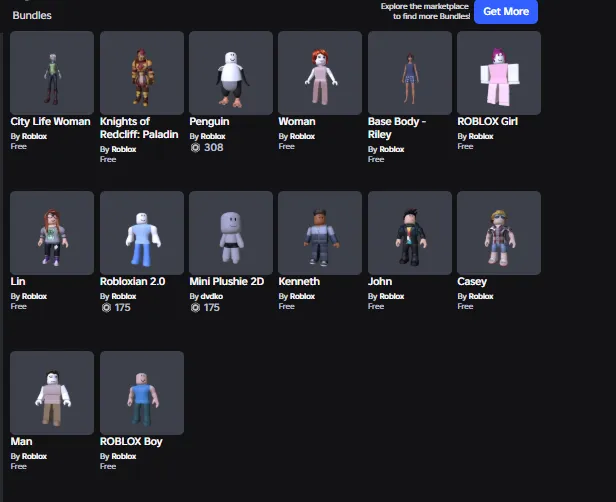Open the John bundle title link
Viewport: 616px width, 502px height.
[380, 282]
